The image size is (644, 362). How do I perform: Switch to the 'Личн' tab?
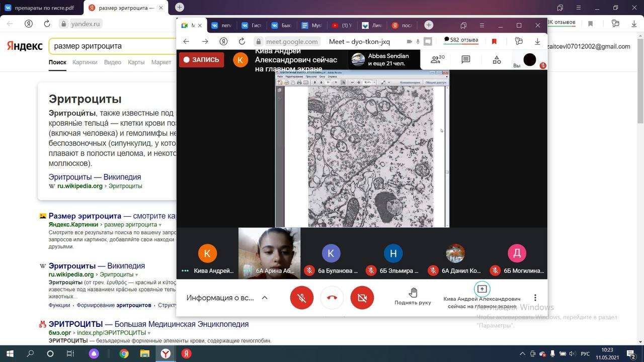372,26
